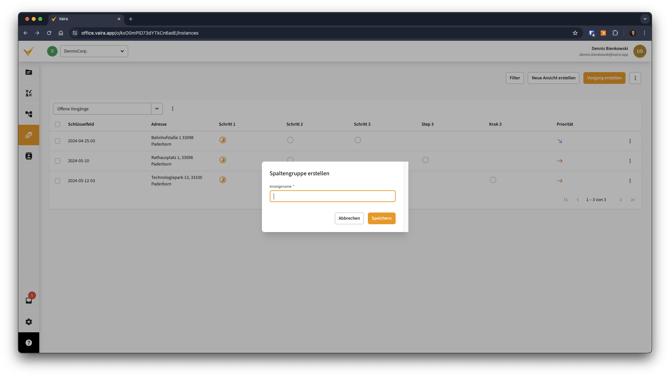
Task: Click priority arrow of 2024-04-25-03 row
Action: (x=560, y=141)
